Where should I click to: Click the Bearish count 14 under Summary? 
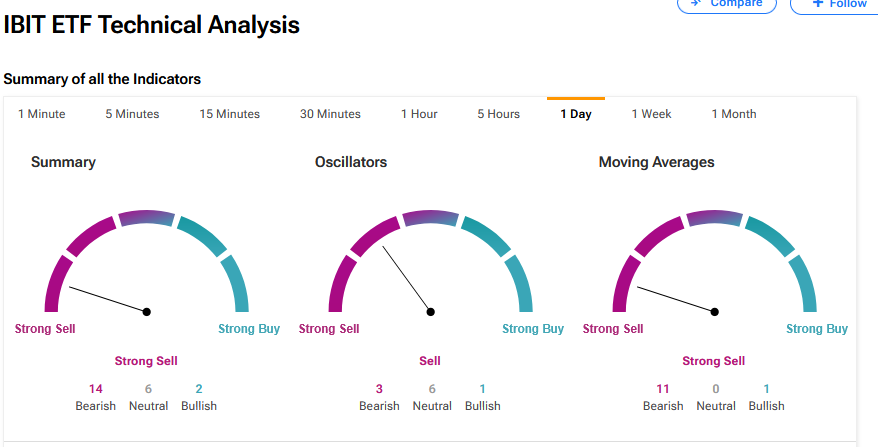(x=96, y=389)
